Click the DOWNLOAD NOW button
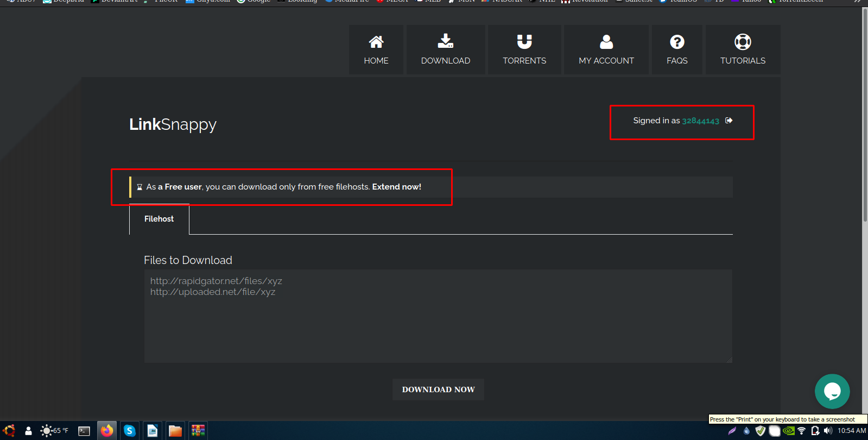This screenshot has width=868, height=440. (x=438, y=389)
